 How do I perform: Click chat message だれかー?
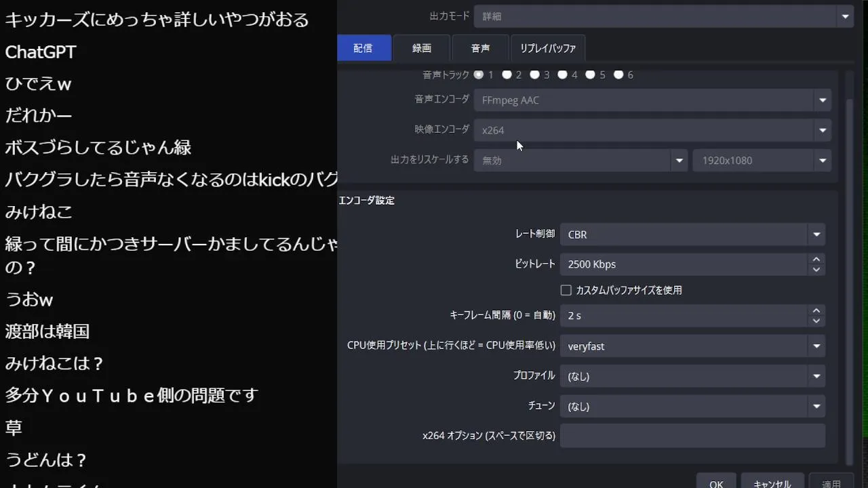point(39,115)
